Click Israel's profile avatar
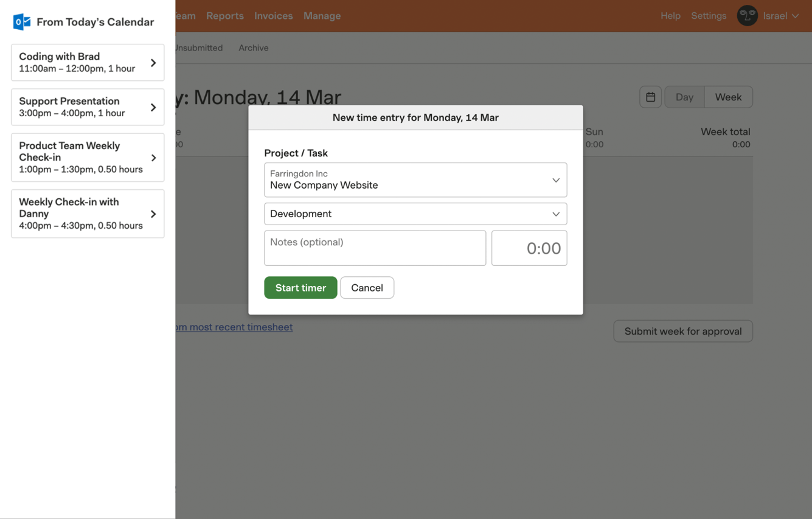 point(748,16)
